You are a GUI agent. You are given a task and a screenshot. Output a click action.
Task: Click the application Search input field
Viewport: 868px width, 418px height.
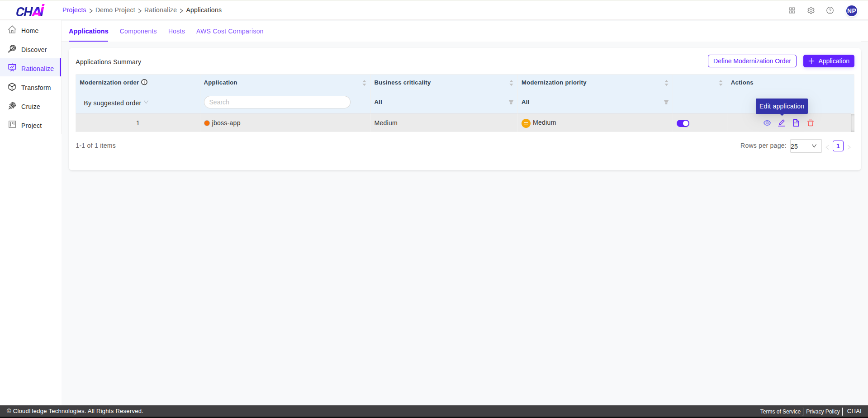(277, 102)
